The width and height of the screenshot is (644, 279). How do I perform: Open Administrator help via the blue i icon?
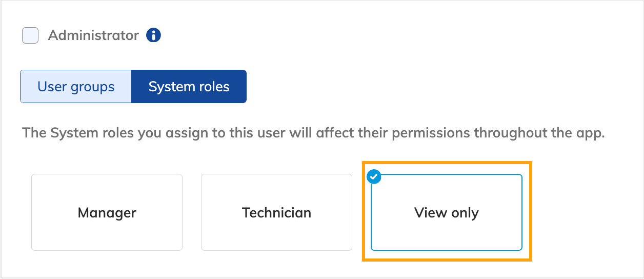point(154,35)
